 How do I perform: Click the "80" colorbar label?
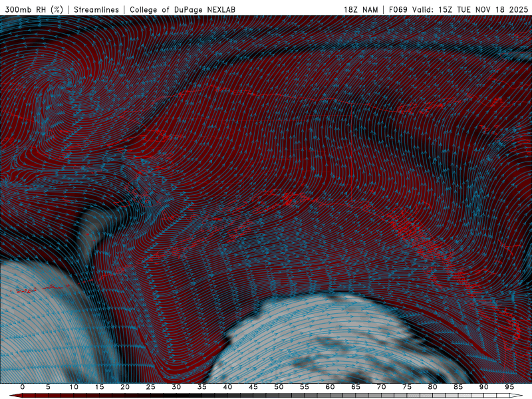coord(432,387)
